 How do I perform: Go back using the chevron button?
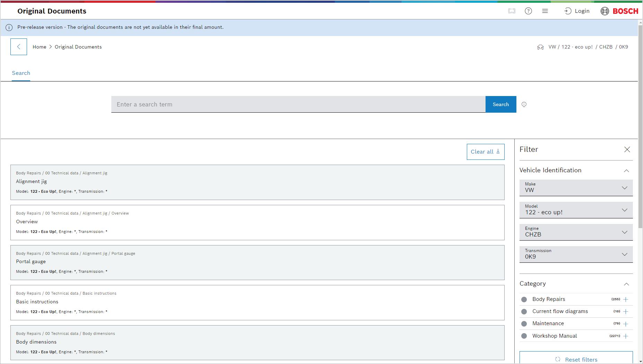pyautogui.click(x=19, y=47)
